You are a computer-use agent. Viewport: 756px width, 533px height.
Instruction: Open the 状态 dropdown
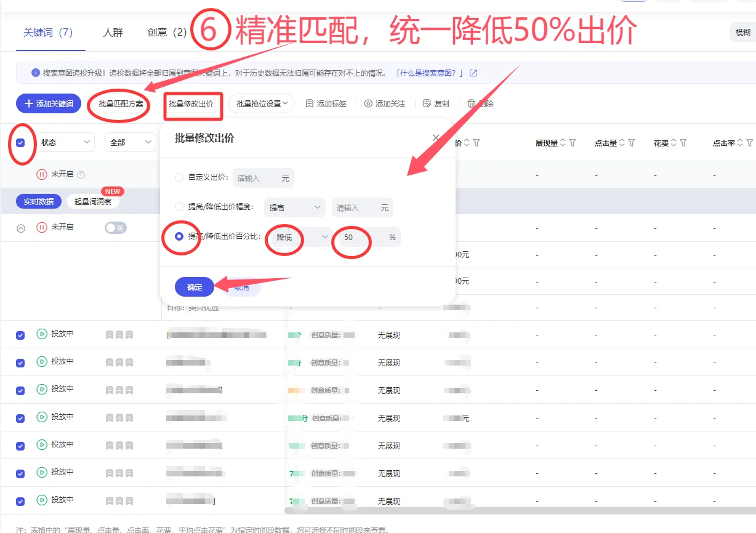click(66, 142)
